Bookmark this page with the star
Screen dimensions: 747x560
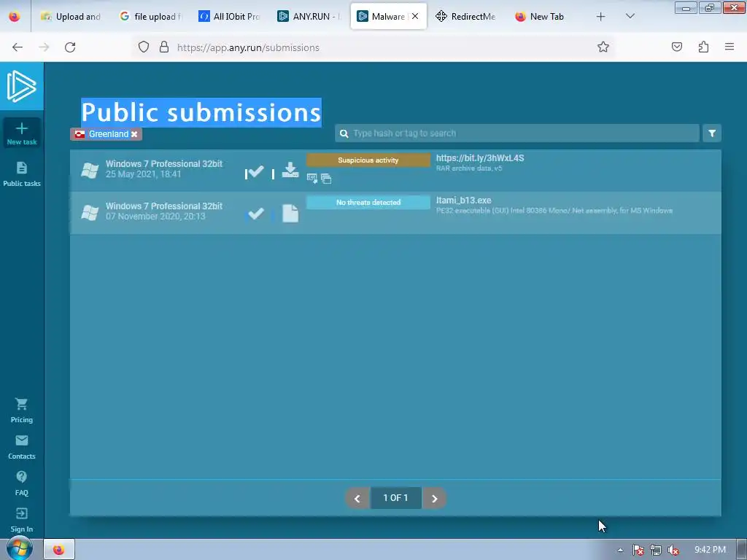coord(603,47)
